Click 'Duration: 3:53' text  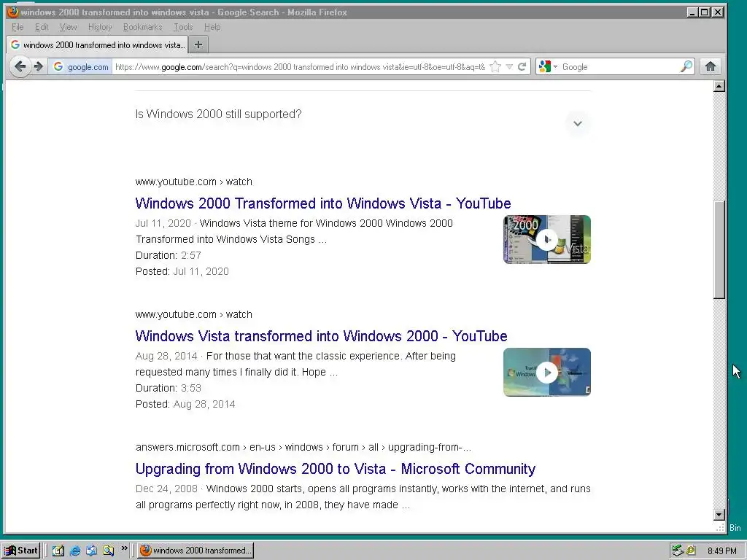(x=169, y=388)
